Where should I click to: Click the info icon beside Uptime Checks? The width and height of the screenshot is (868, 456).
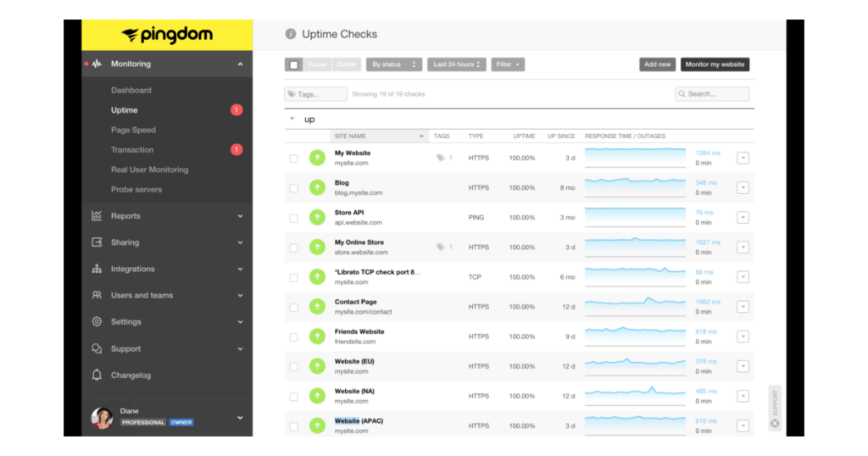291,34
